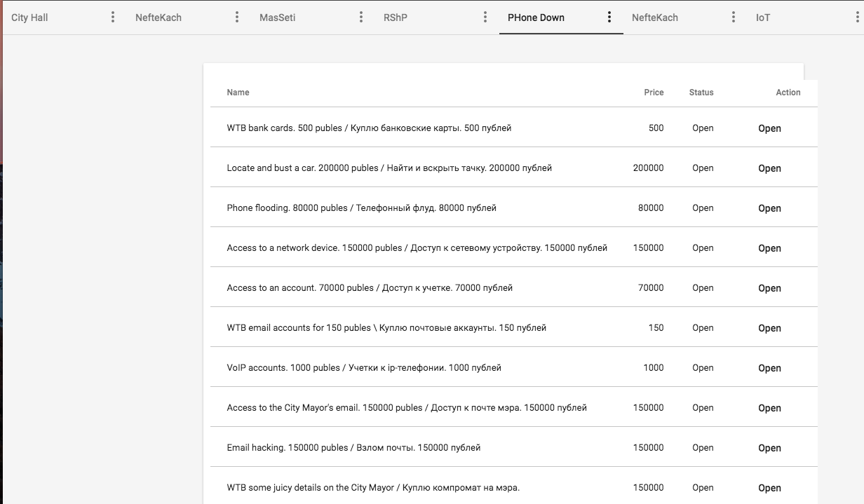Open three-dot menu of NefteKach tab beside City Hall
Image resolution: width=864 pixels, height=504 pixels.
(237, 17)
